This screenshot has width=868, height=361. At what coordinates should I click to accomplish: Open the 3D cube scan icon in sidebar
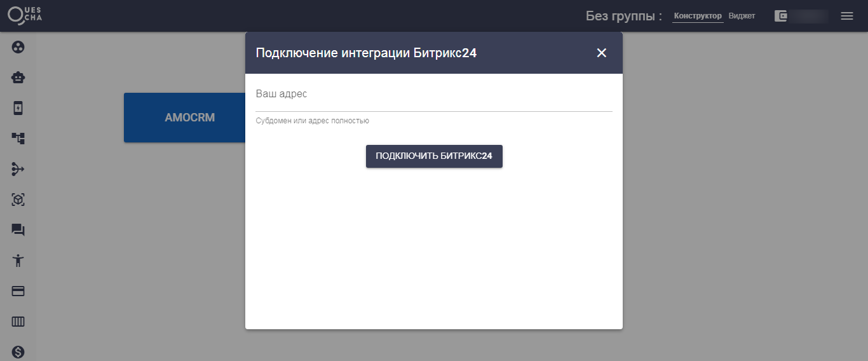[18, 200]
